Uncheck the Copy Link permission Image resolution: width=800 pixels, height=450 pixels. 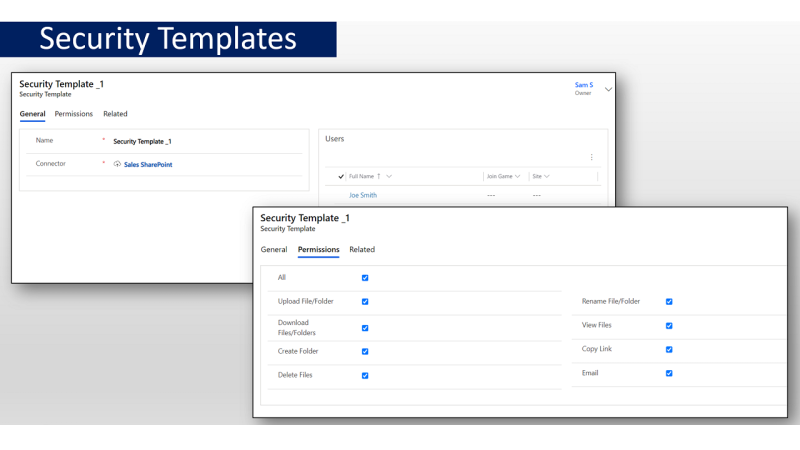coord(669,350)
